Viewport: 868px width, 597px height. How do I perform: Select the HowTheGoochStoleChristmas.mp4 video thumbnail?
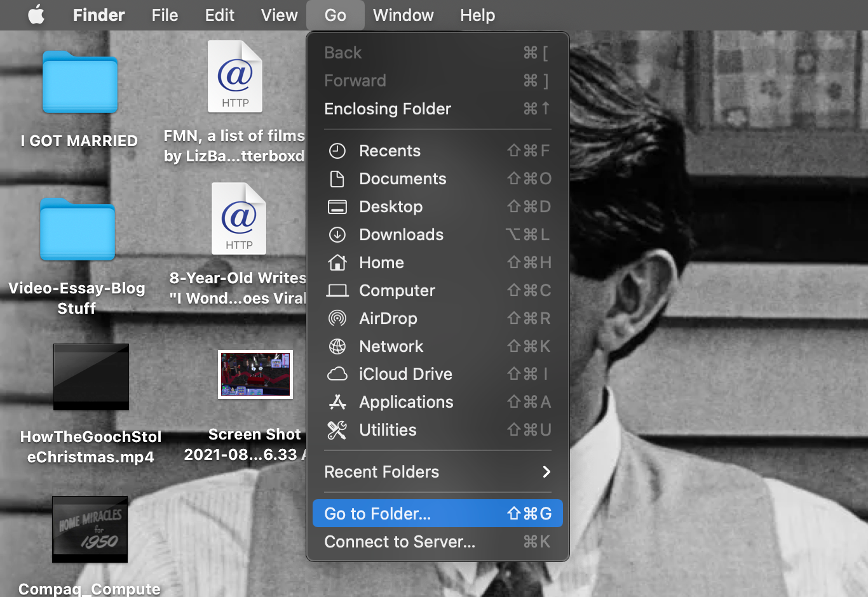point(91,377)
